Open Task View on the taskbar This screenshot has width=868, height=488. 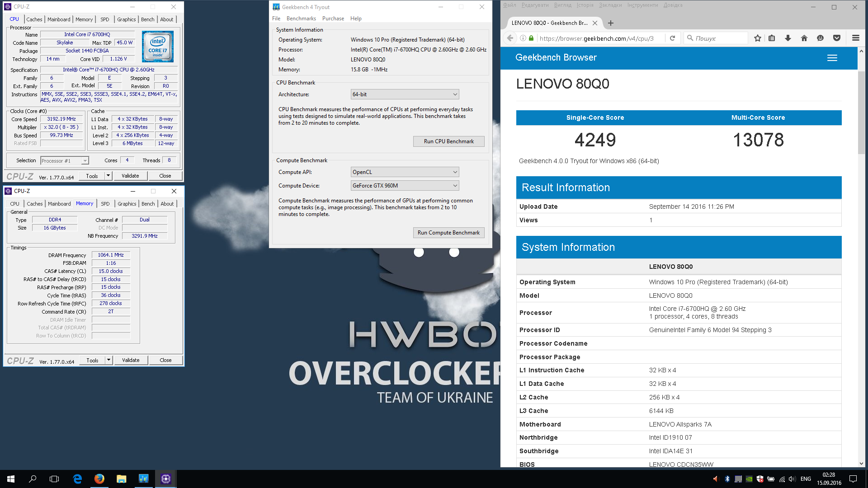[x=54, y=479]
